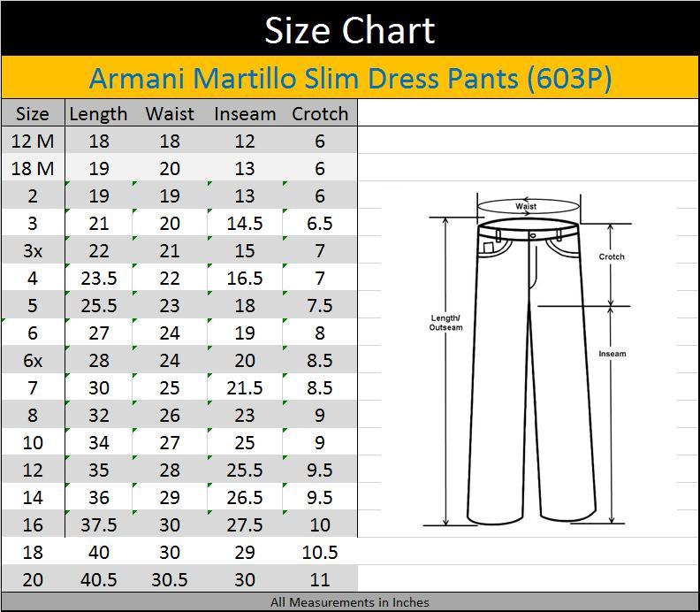Click the Size Chart title banner
700x612 pixels.
coord(350,30)
